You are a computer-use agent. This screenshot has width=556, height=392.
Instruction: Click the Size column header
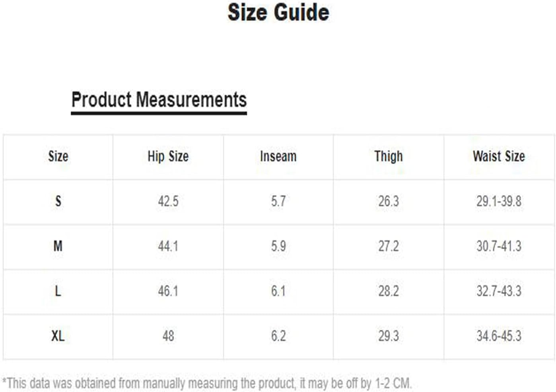58,156
